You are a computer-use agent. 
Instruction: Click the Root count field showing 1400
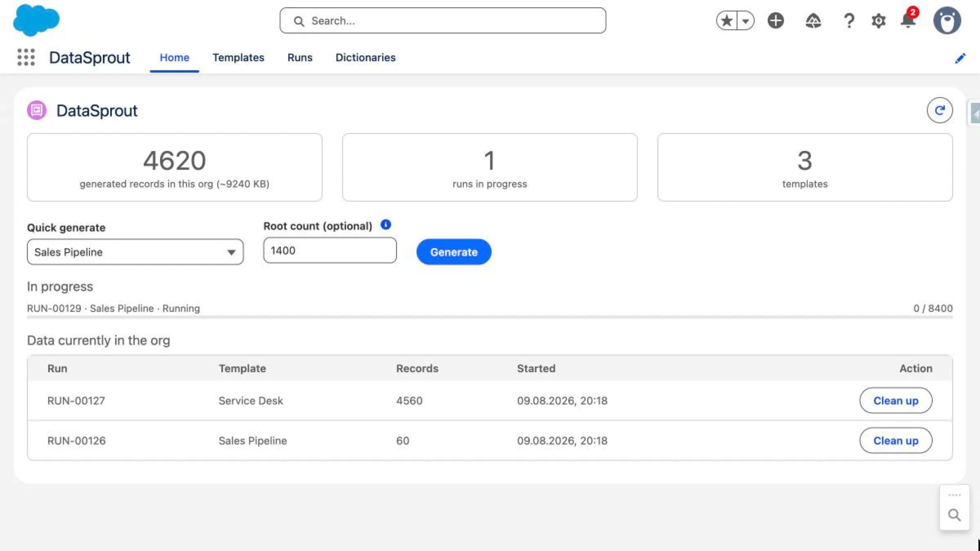pyautogui.click(x=330, y=250)
